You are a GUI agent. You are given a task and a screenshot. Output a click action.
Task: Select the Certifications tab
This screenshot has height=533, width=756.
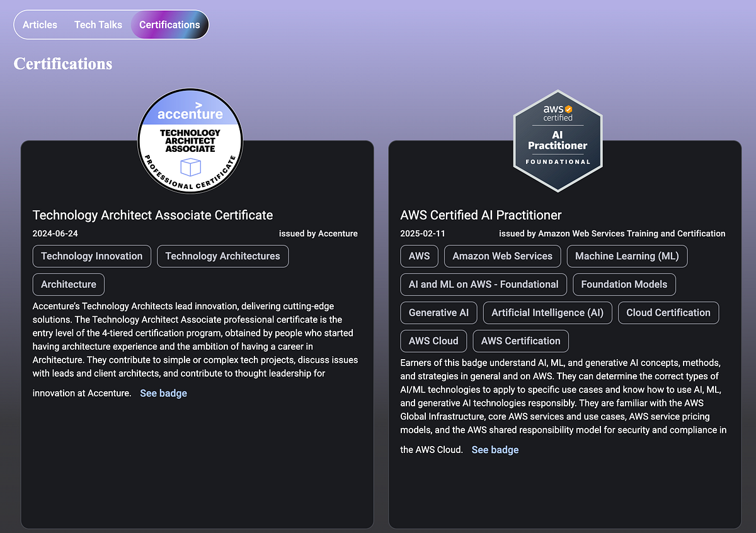[169, 25]
